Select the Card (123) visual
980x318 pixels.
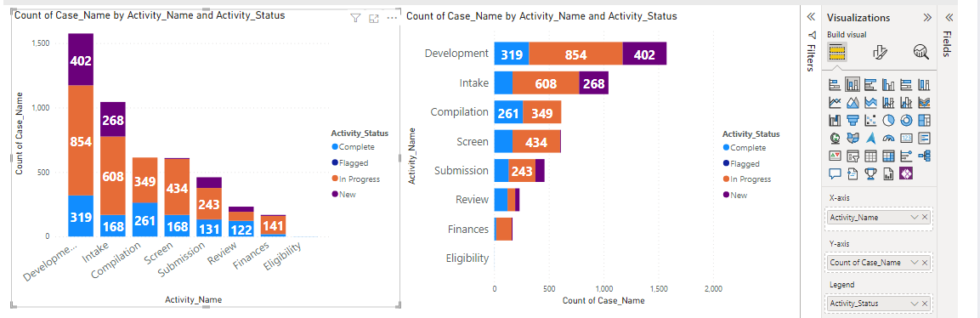905,138
